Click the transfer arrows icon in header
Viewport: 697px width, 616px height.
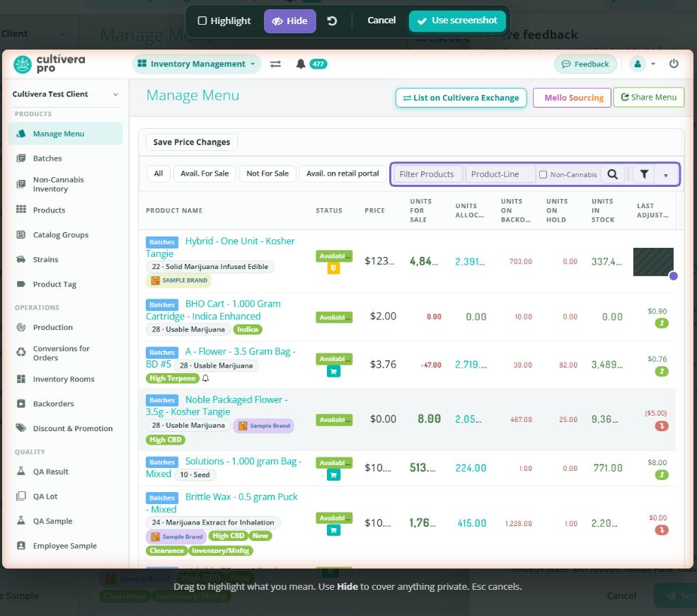click(275, 64)
